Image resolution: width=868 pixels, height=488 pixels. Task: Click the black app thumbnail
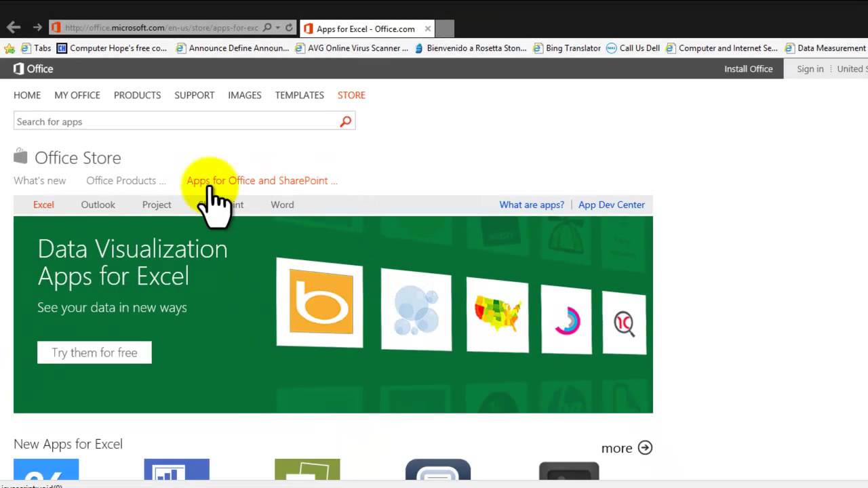click(568, 471)
